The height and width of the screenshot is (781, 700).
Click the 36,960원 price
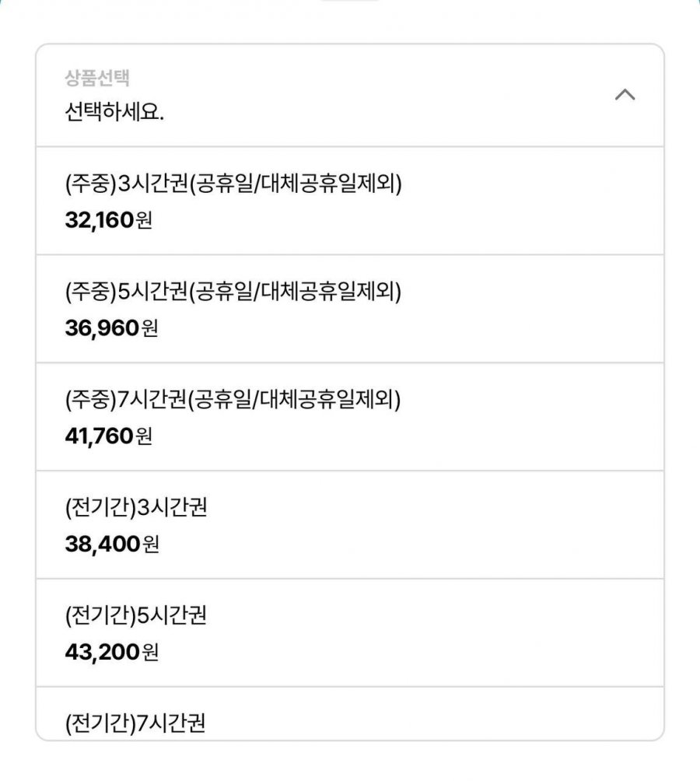(111, 329)
